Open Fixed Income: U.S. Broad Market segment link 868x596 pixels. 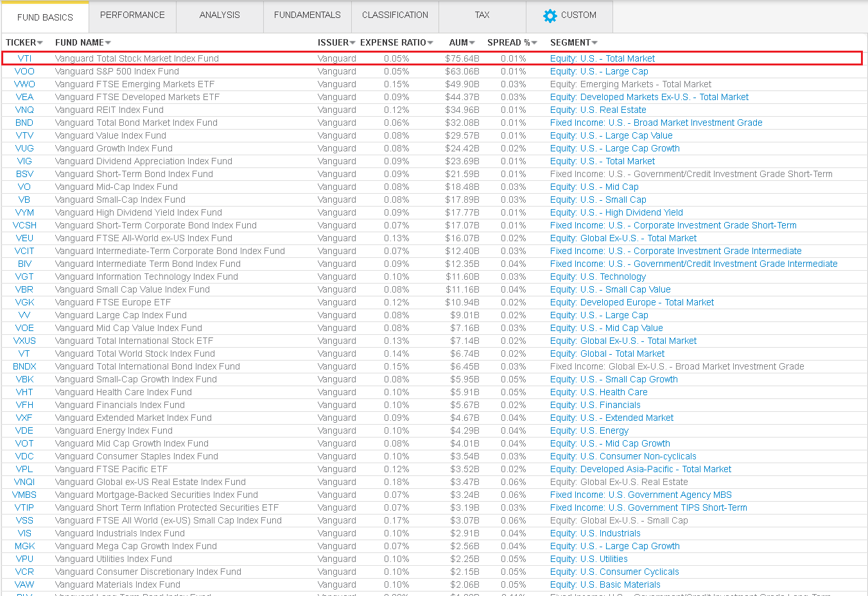[656, 123]
